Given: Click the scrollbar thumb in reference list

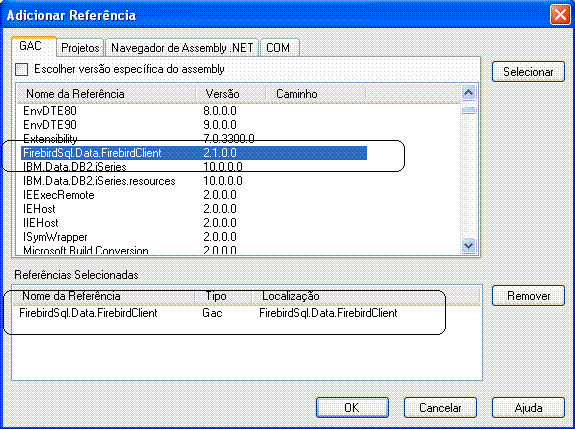Looking at the screenshot, I should [x=468, y=110].
